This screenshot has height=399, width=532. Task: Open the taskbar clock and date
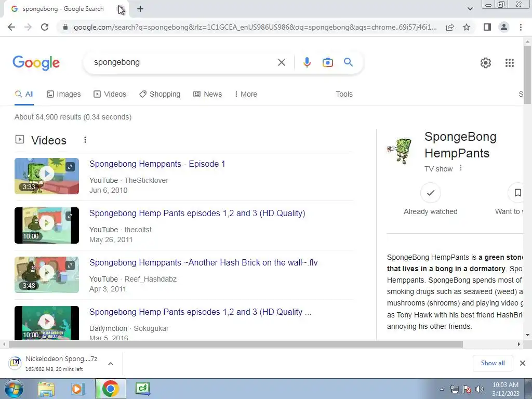[x=506, y=389]
